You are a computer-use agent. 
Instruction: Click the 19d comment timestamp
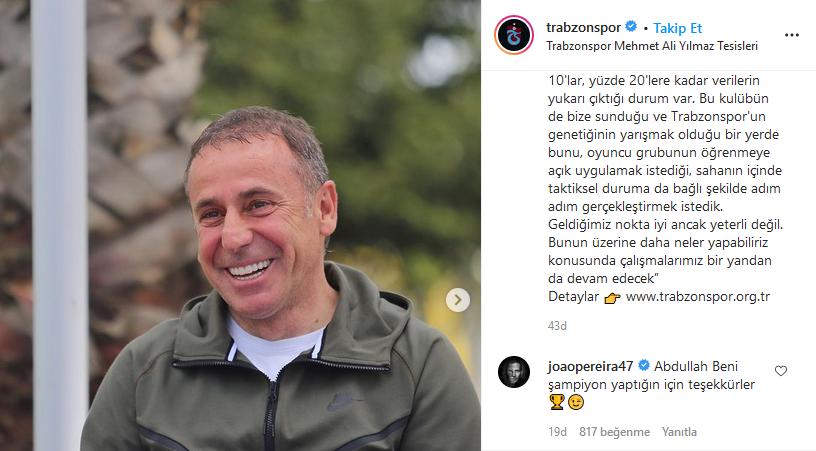(557, 432)
